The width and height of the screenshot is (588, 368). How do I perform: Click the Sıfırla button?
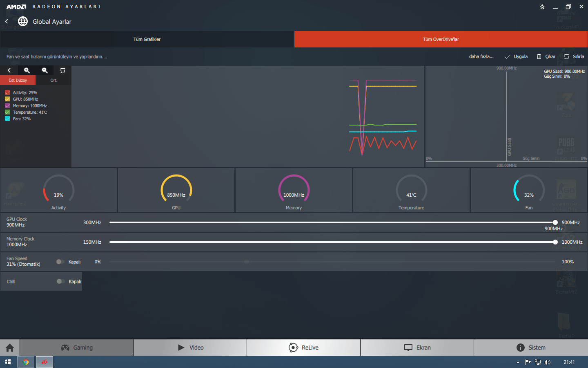coord(574,56)
